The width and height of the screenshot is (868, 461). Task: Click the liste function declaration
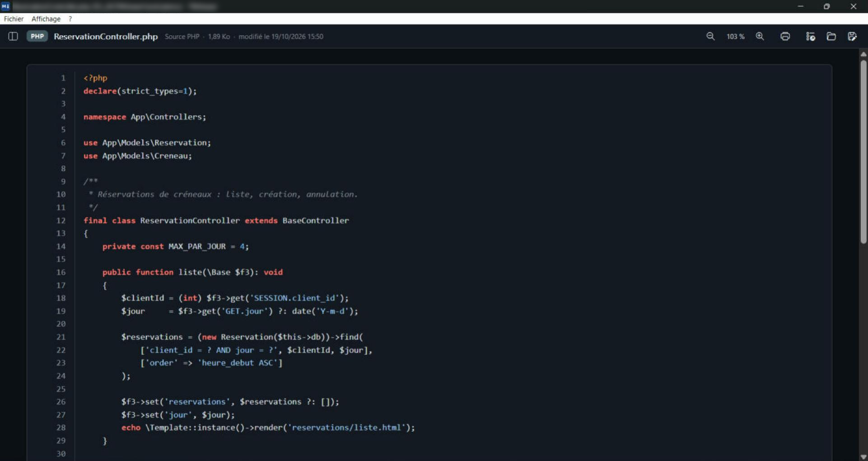192,272
